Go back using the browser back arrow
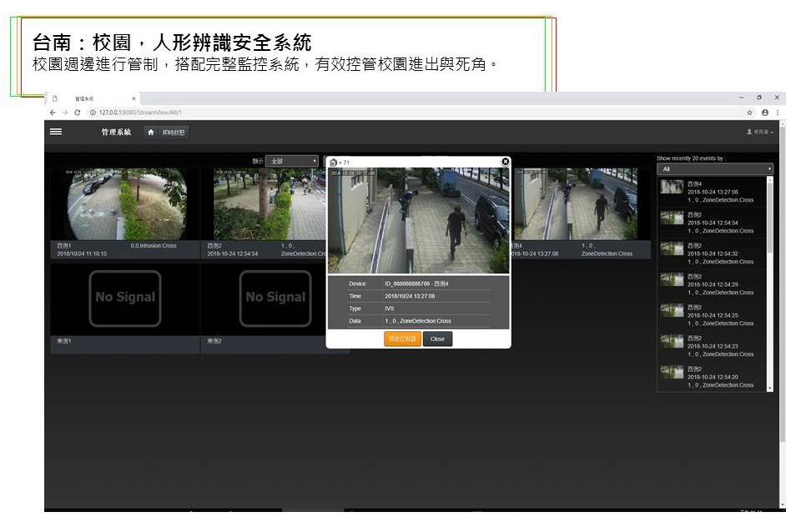 pos(53,113)
